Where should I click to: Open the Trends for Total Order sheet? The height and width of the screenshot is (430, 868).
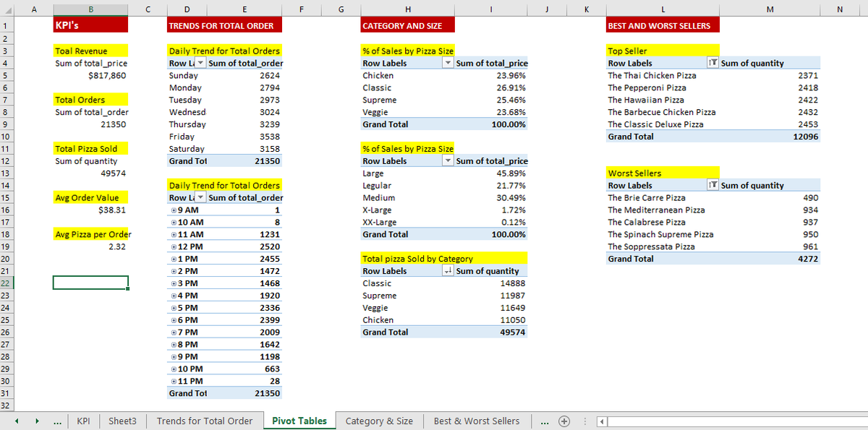(205, 421)
